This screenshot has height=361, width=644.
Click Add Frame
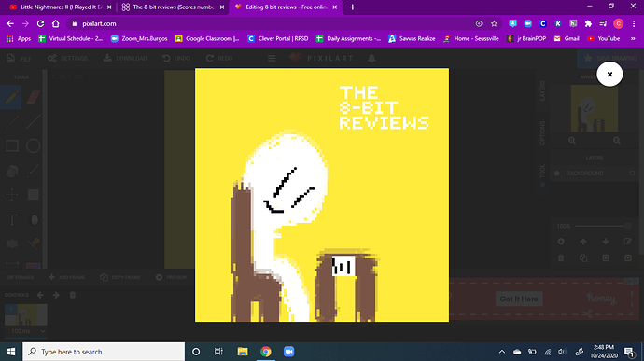point(66,277)
